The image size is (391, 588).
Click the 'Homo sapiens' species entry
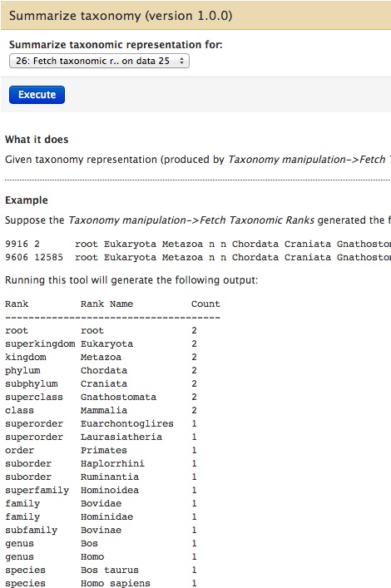(115, 583)
